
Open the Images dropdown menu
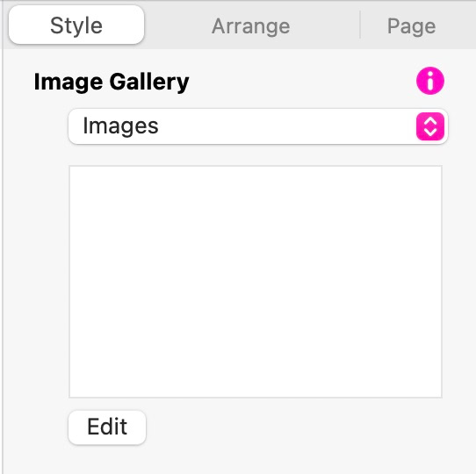258,126
